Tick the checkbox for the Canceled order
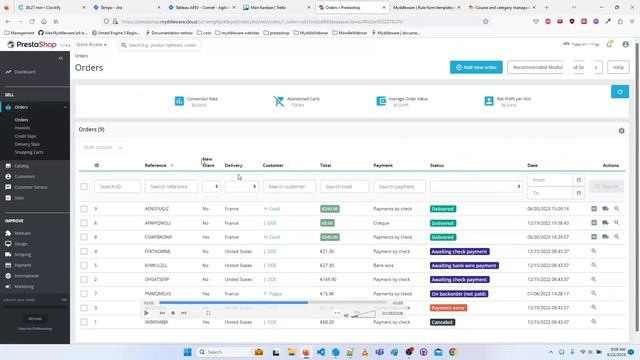 [84, 322]
